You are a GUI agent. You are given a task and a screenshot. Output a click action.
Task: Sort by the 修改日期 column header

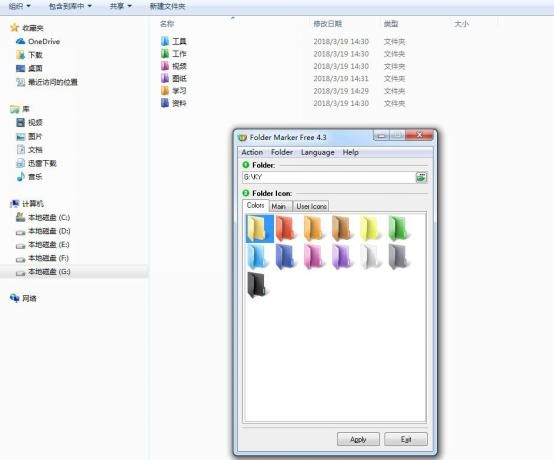[328, 24]
